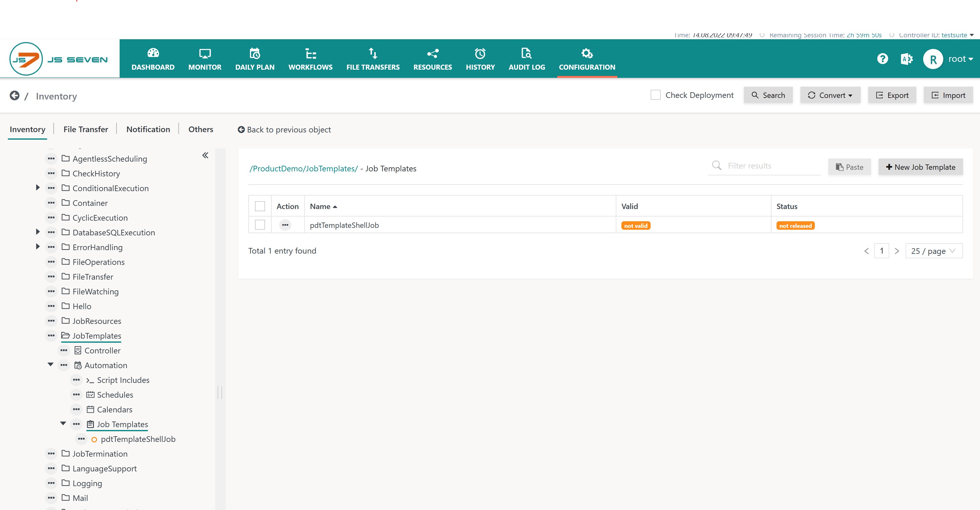The height and width of the screenshot is (510, 980).
Task: Open ellipsis menu for Hello folder
Action: click(51, 306)
